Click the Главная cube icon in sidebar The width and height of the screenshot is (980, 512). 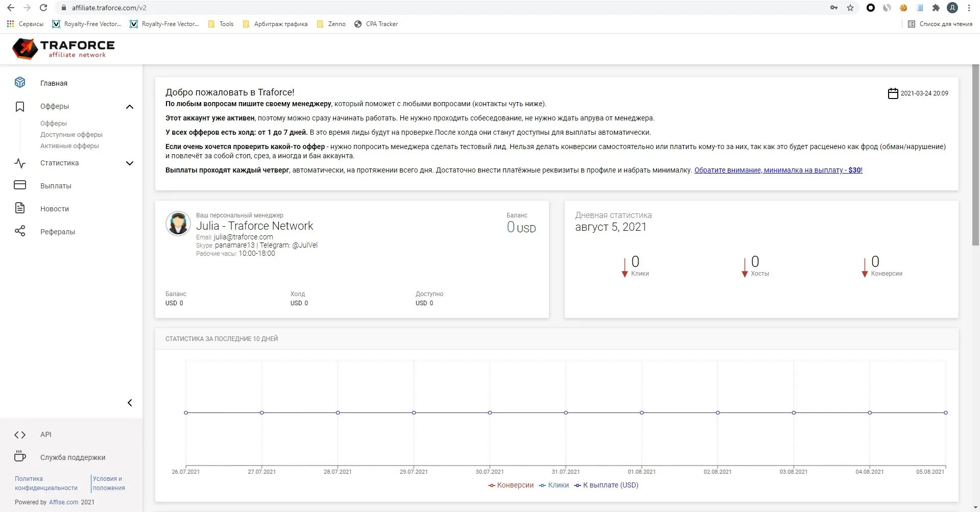[20, 83]
